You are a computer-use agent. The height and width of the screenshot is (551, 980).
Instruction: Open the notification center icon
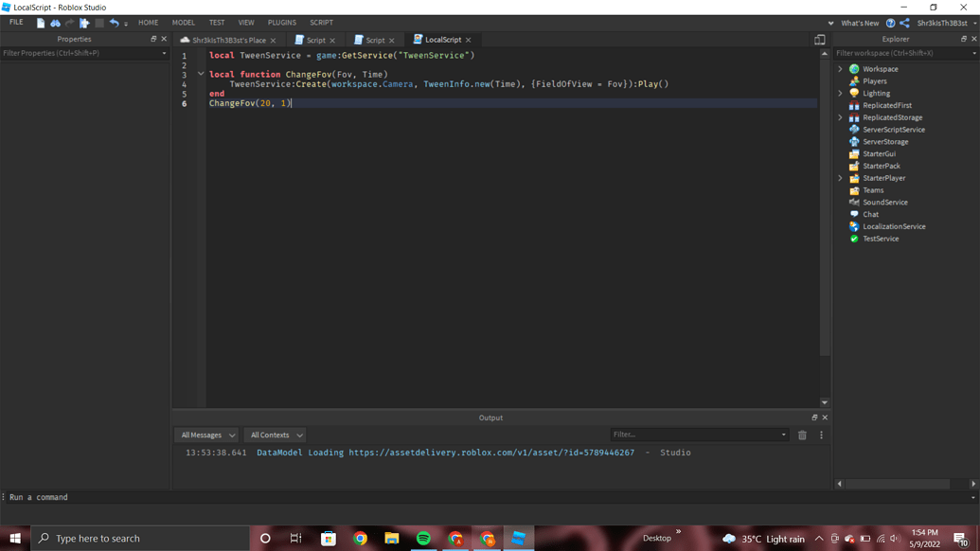tap(961, 539)
